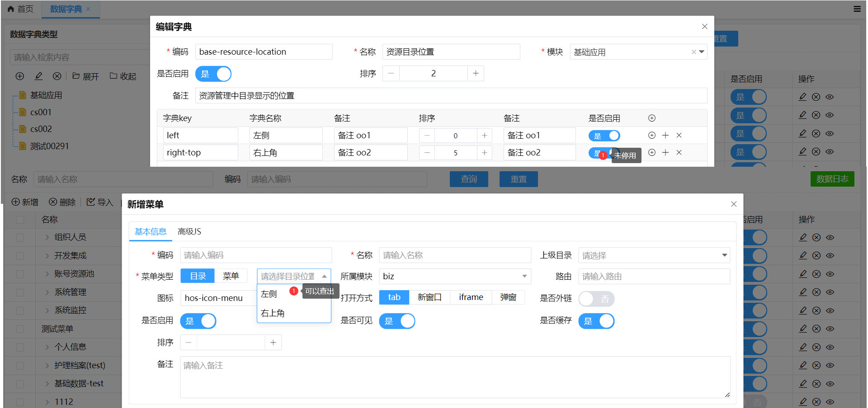868x408 pixels.
Task: Disable the 是否启用 toggle in the Edit Dictionary dialog
Action: click(x=213, y=74)
